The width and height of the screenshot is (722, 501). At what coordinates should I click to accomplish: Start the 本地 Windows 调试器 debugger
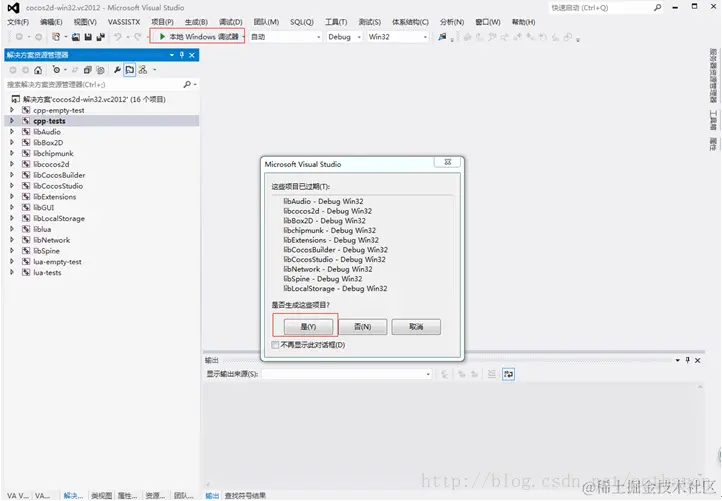(198, 36)
